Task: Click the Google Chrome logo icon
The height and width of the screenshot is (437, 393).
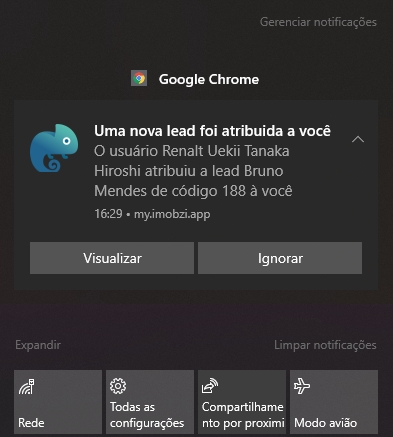Action: tap(139, 79)
